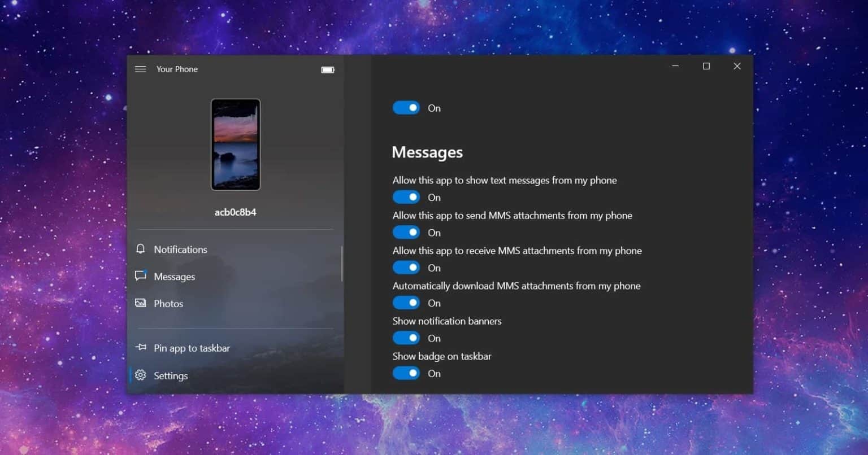Open the hamburger navigation menu
The width and height of the screenshot is (868, 455).
141,69
